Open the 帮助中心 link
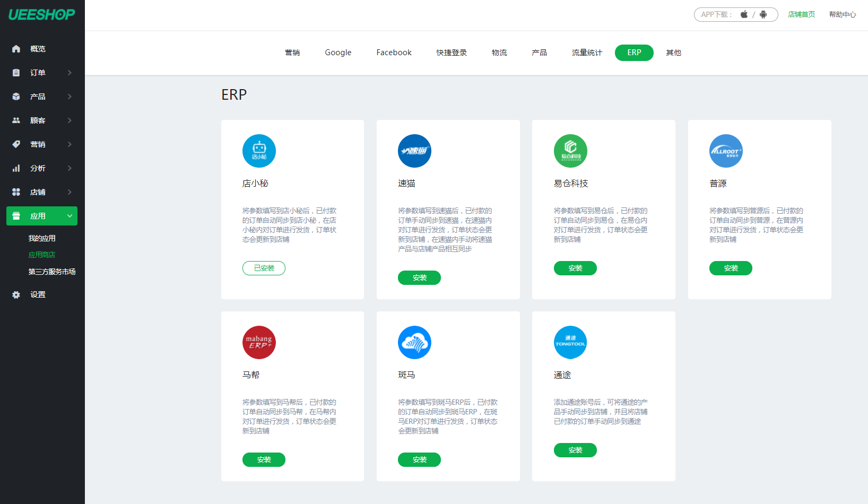 click(x=843, y=14)
